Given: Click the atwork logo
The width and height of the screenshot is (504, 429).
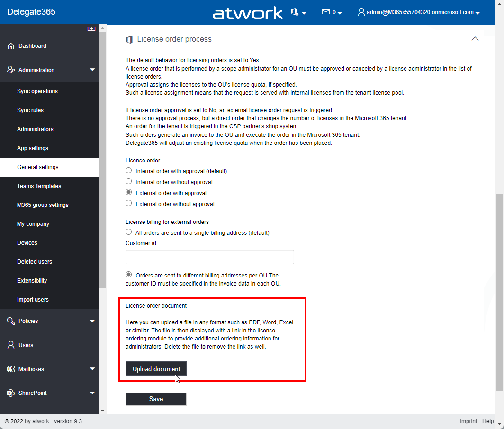Looking at the screenshot, I should (x=247, y=13).
